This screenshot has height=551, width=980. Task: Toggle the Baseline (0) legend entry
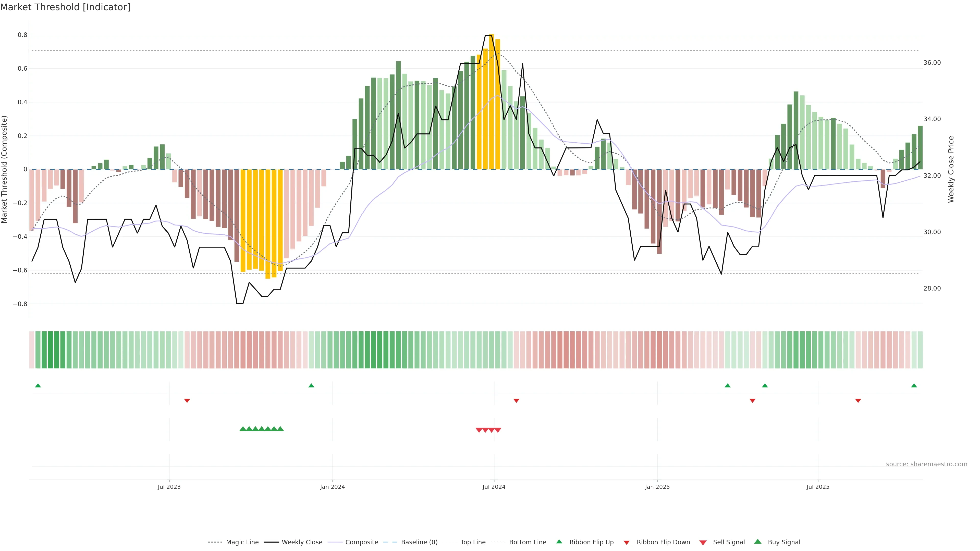pos(419,542)
